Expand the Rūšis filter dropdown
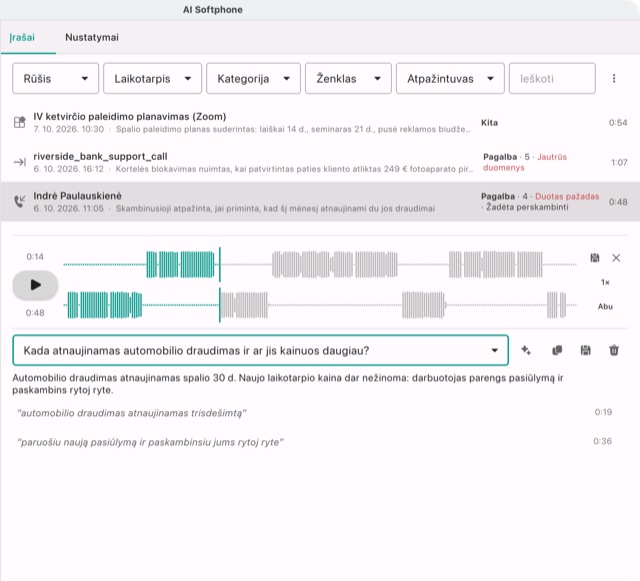This screenshot has width=640, height=581. 56,78
